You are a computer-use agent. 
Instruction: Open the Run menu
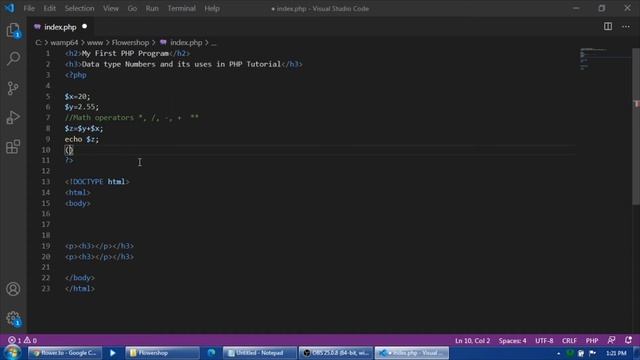152,8
